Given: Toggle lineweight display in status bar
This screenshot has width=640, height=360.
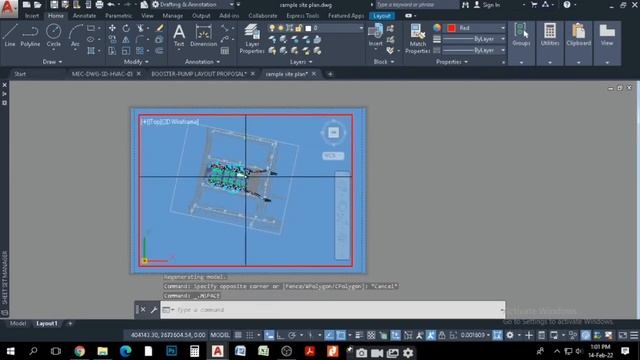Looking at the screenshot, I should pos(359,335).
